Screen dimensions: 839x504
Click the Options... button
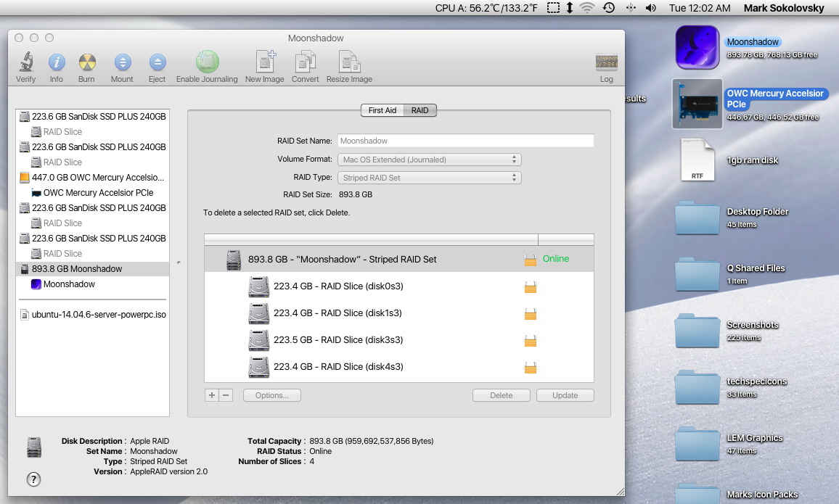(x=271, y=395)
